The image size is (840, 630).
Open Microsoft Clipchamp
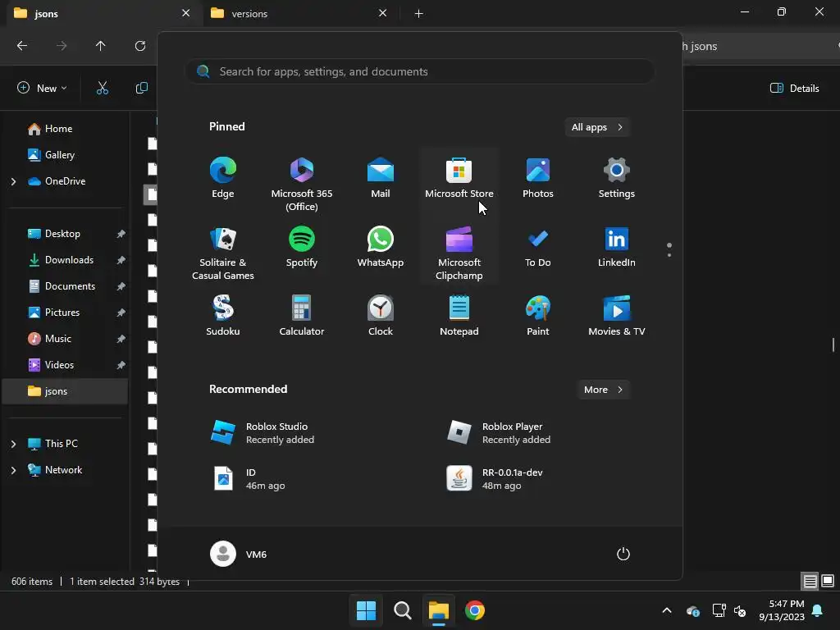(459, 253)
